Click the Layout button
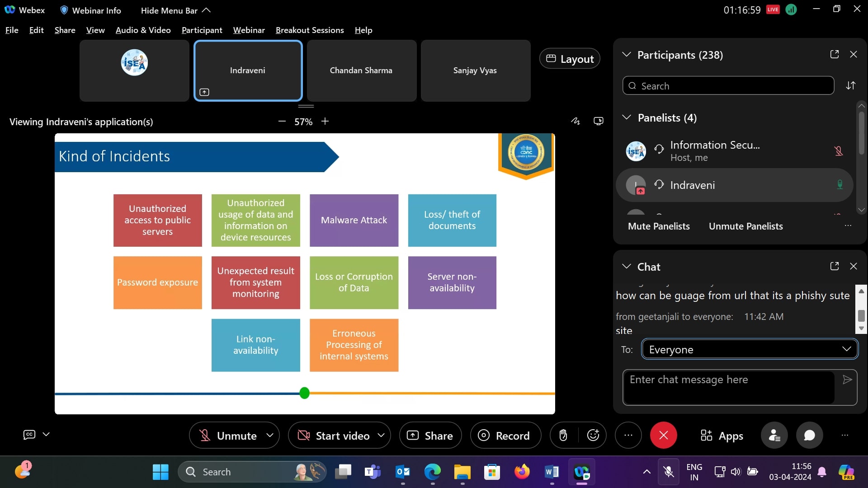 (570, 59)
